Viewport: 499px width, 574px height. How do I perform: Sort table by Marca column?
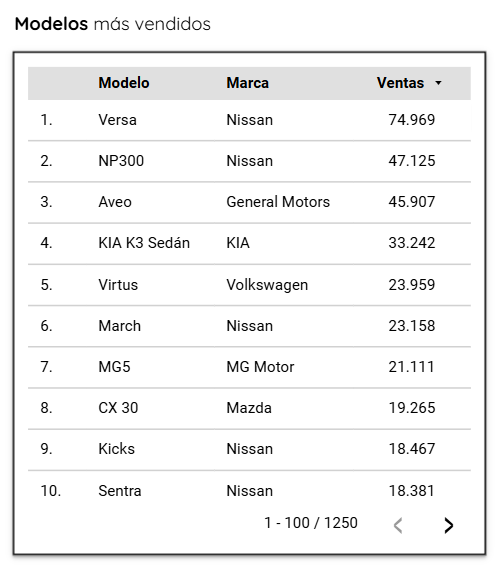(247, 83)
